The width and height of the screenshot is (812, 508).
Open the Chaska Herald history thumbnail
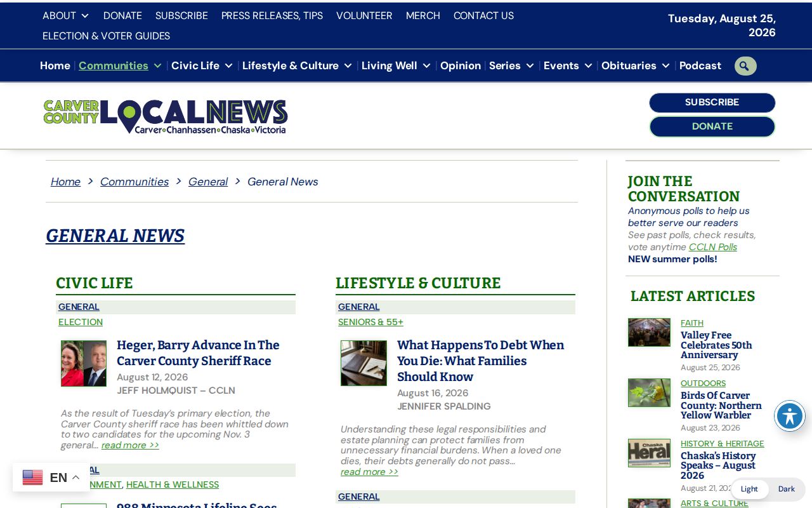[649, 453]
